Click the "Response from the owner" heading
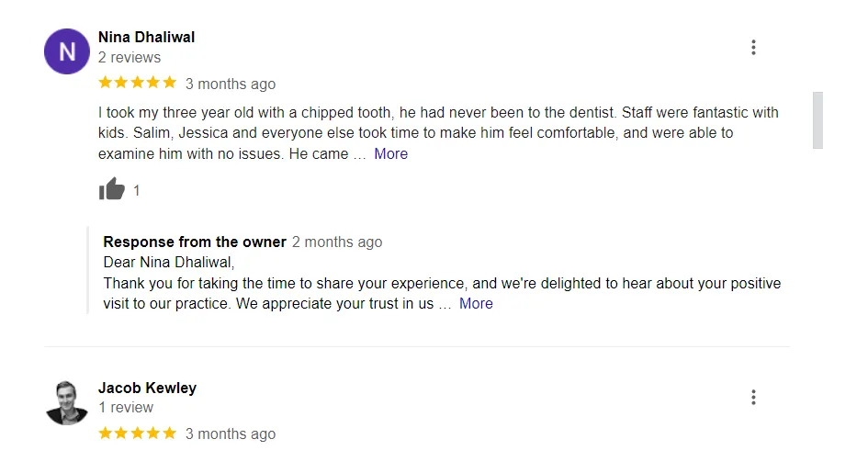This screenshot has height=473, width=868. coord(195,242)
